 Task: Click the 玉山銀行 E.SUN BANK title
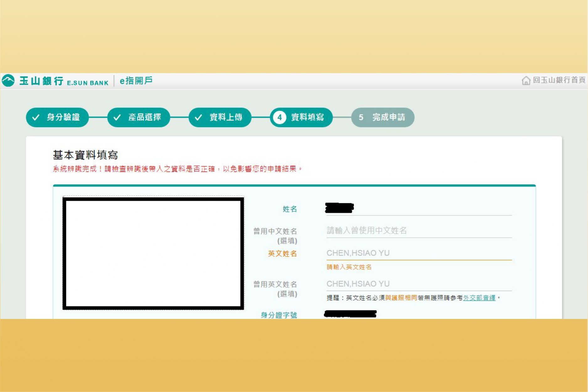tap(64, 81)
